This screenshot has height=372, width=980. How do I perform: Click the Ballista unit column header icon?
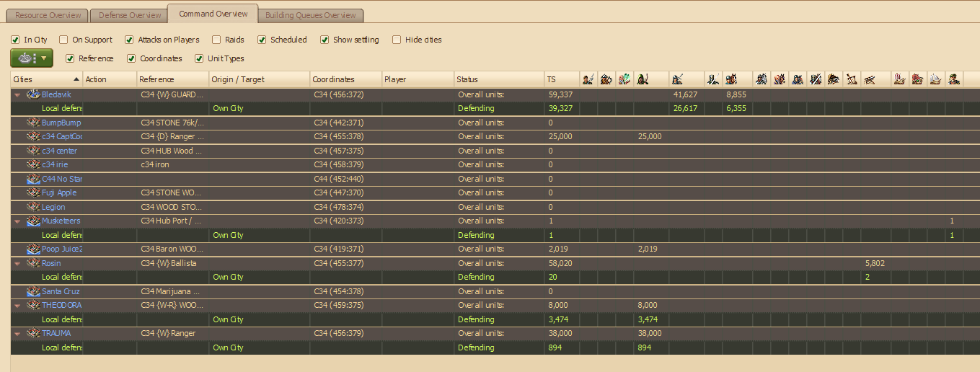(x=870, y=79)
